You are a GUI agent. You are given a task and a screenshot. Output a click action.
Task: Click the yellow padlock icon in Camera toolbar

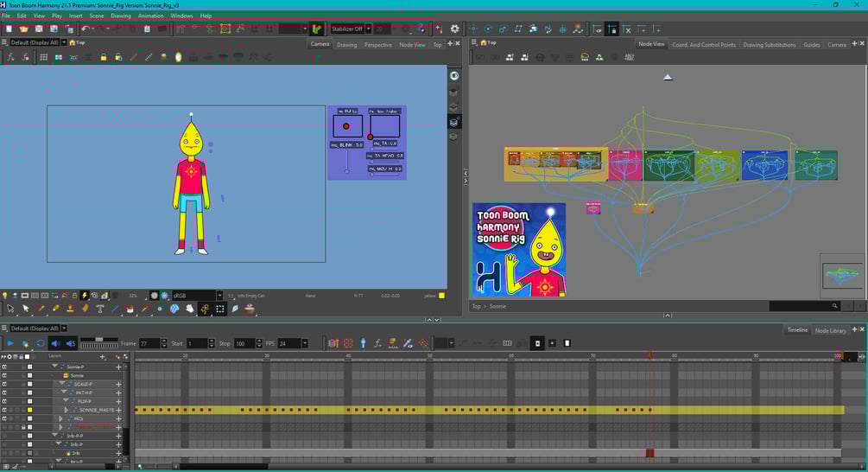click(x=103, y=57)
